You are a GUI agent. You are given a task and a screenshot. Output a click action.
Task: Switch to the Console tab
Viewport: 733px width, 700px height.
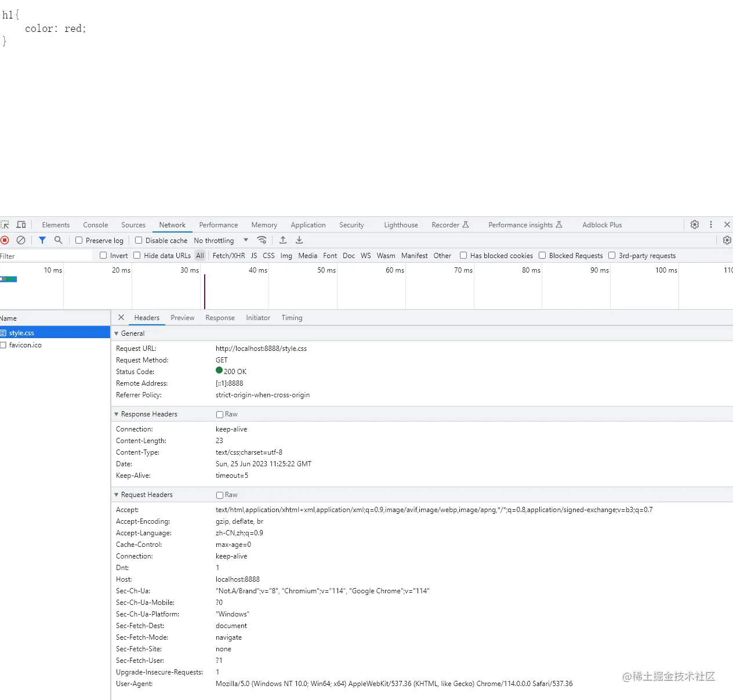point(96,225)
